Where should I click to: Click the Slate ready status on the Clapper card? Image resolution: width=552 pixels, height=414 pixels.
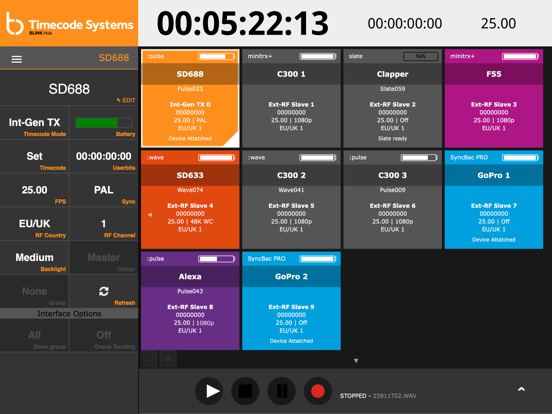point(393,138)
